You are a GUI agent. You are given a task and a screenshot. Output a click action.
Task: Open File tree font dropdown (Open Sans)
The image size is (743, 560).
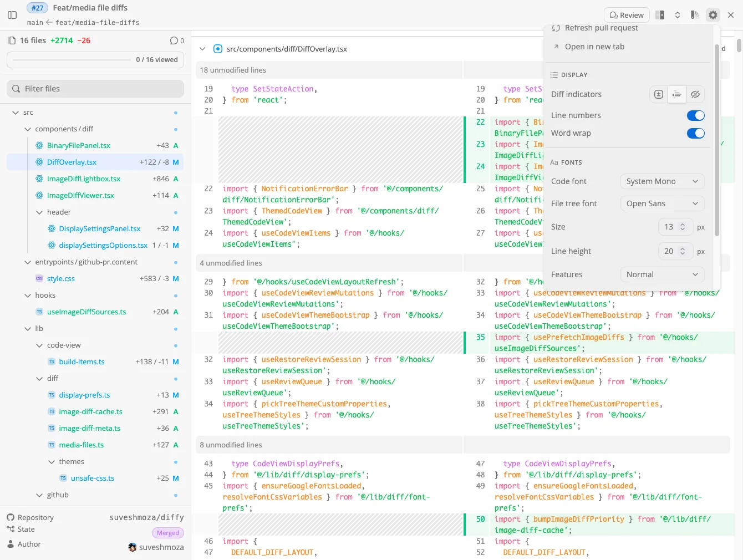point(663,203)
